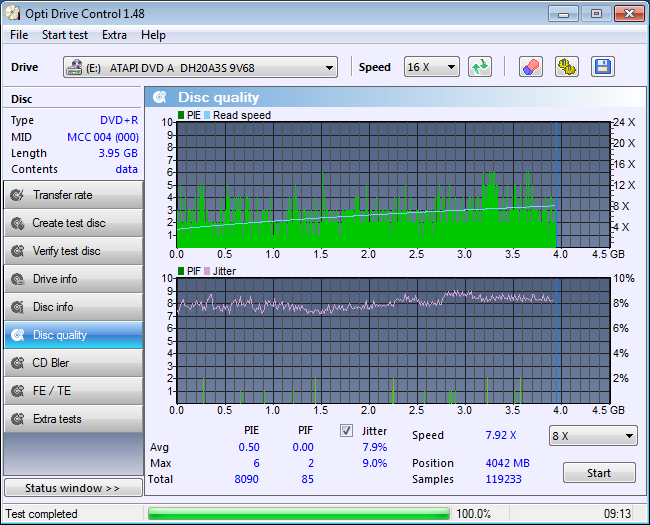The width and height of the screenshot is (650, 525).
Task: Click the Position value 4042 MB
Action: click(x=507, y=463)
